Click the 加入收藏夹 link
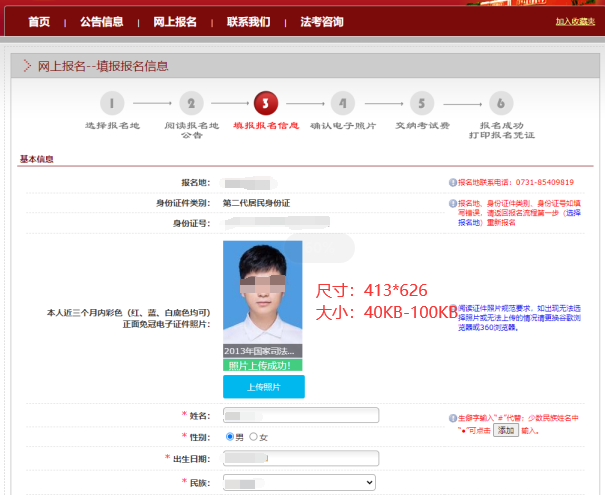The width and height of the screenshot is (605, 495). 576,21
